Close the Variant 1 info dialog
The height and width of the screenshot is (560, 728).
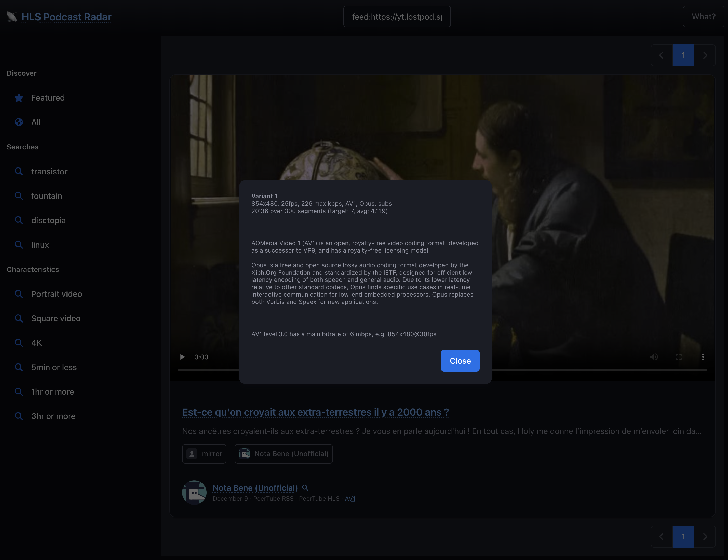pos(460,361)
